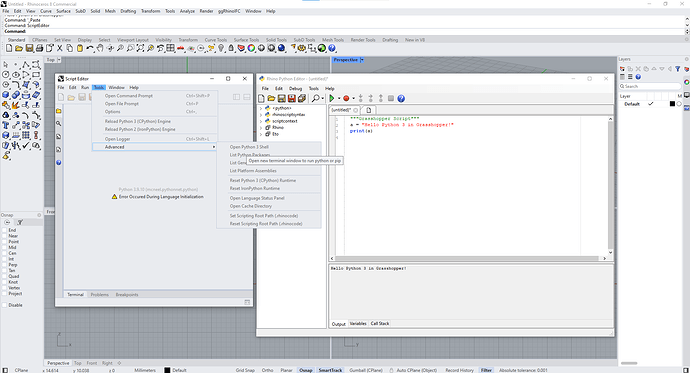Click the find magnifier in Python Editor

point(316,99)
